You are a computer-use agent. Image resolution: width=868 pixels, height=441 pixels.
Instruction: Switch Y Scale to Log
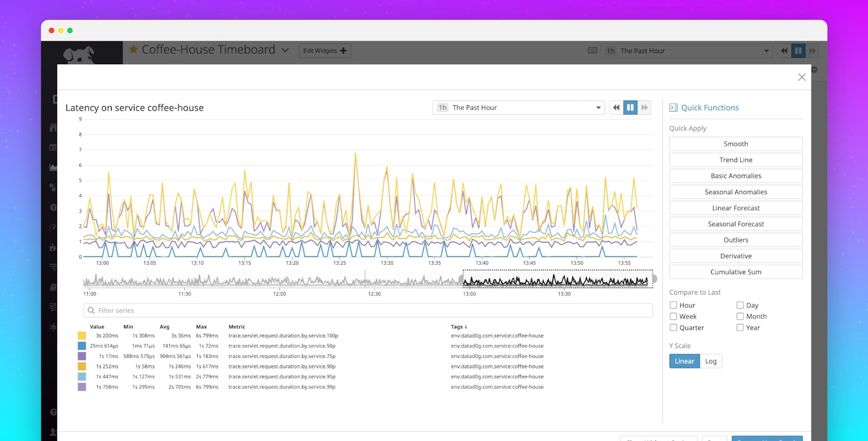click(x=711, y=360)
